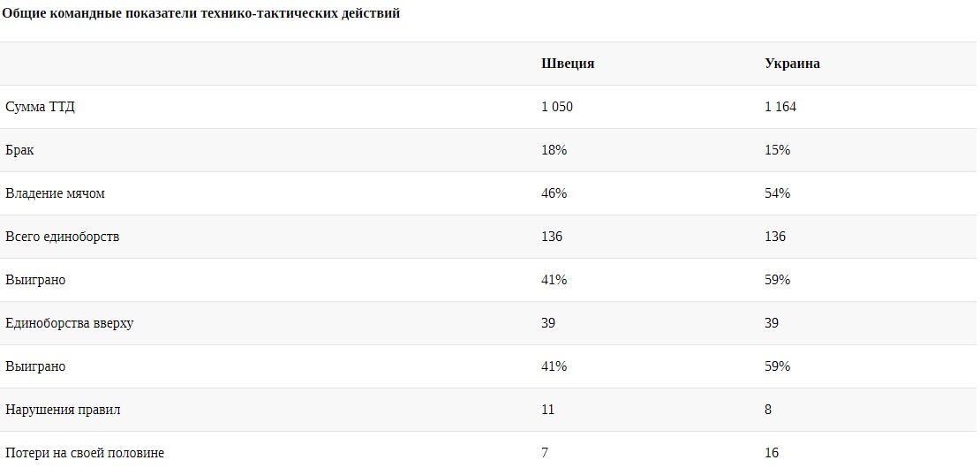The height and width of the screenshot is (475, 980).
Task: Click the Брак row label
Action: click(x=19, y=150)
